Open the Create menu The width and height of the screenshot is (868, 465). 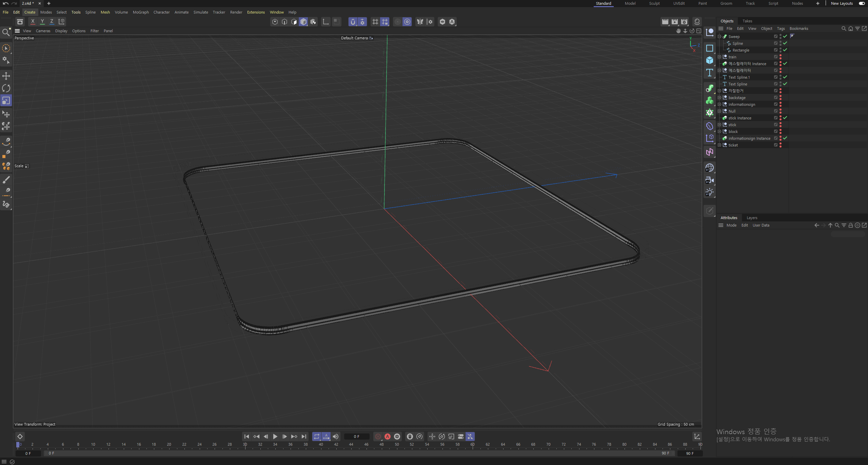30,12
